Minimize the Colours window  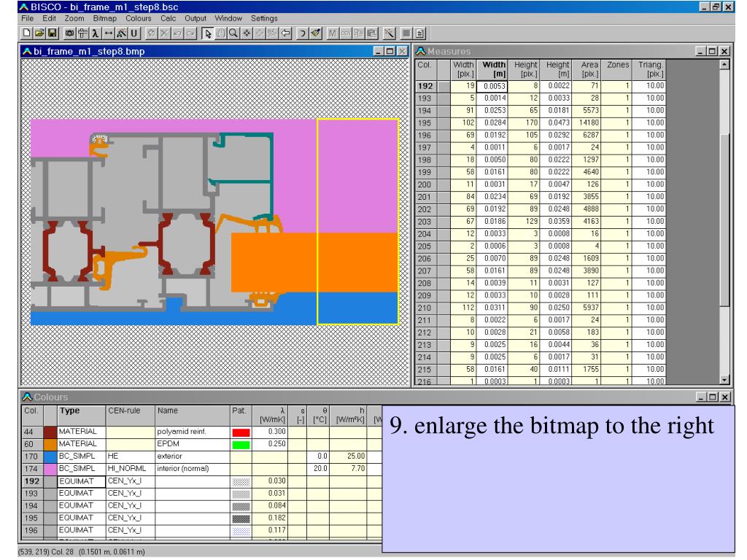point(701,397)
